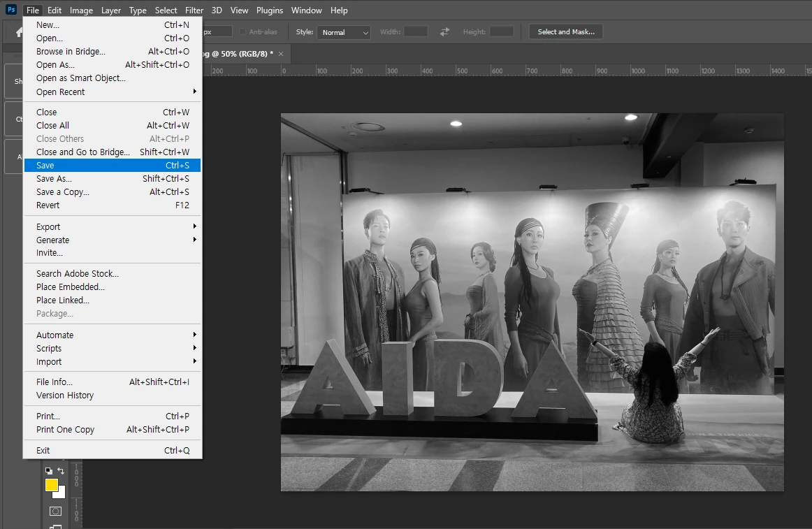Choose Print One Copy

point(113,430)
